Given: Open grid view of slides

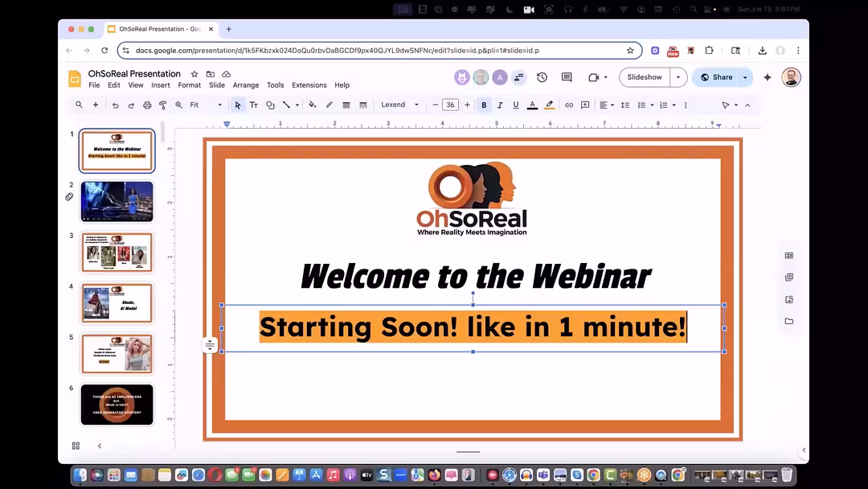Looking at the screenshot, I should (76, 446).
